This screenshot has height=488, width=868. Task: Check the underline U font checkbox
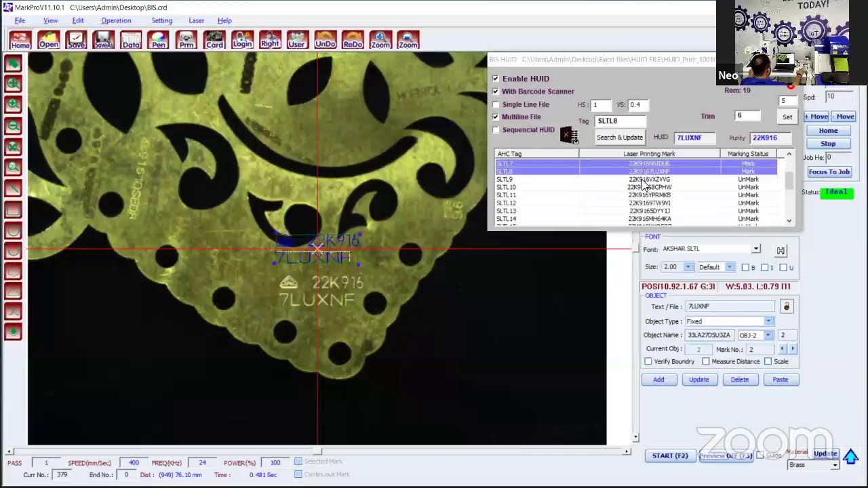tap(783, 267)
